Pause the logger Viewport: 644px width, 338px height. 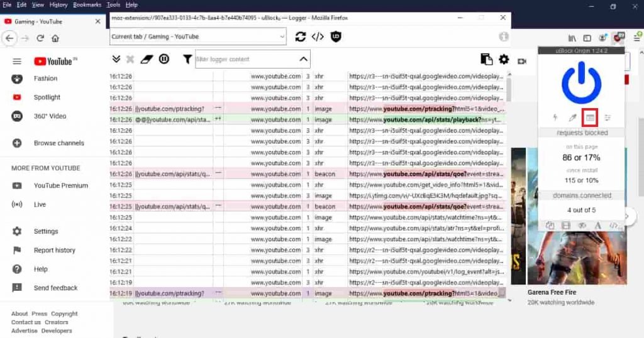pyautogui.click(x=164, y=59)
